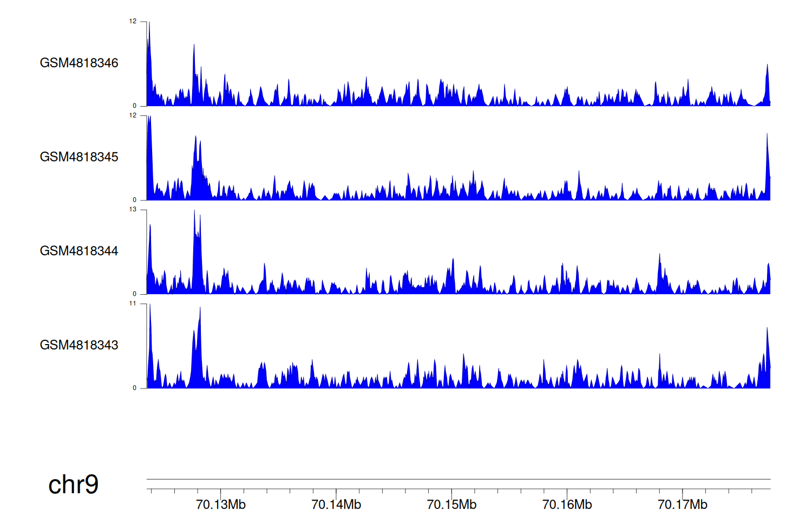The image size is (812, 531).
Task: Select the 70.16Mb axis label
Action: pyautogui.click(x=567, y=505)
